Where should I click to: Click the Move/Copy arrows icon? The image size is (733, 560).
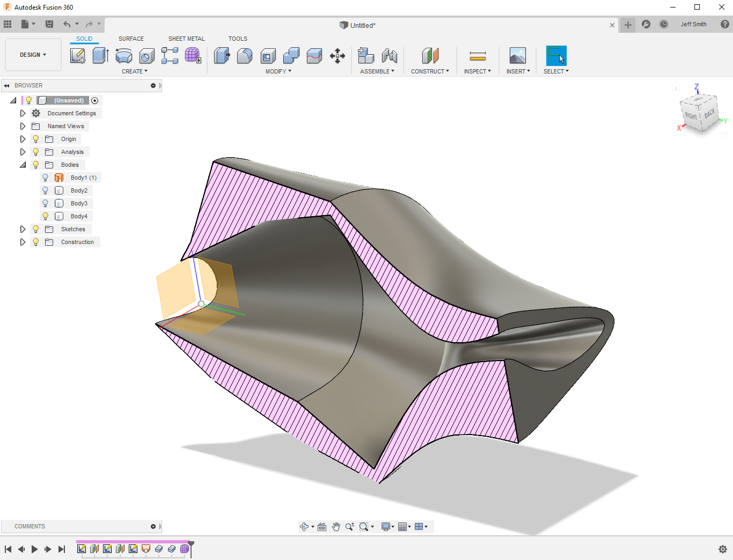[x=338, y=56]
